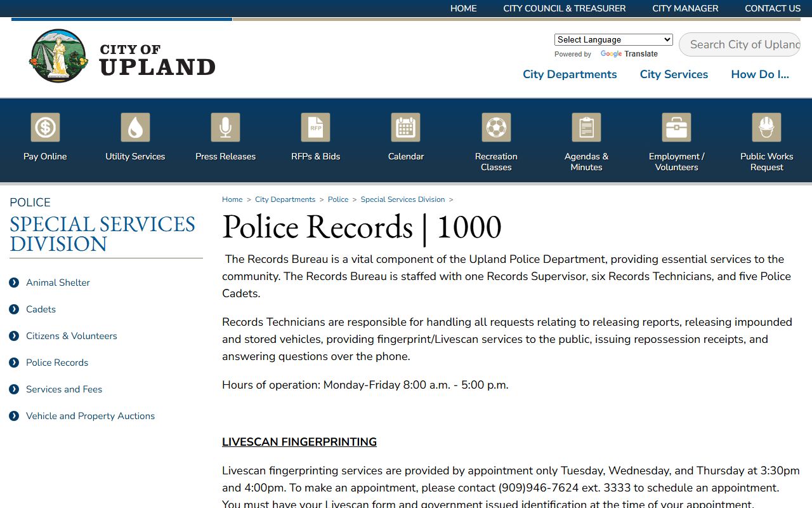Click the Employment / Volunteers briefcase icon
Screen dimensions: 812x508
click(676, 128)
